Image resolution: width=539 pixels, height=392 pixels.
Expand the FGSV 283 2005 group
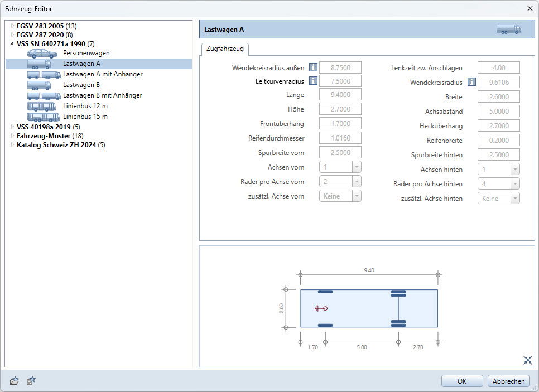[12, 26]
